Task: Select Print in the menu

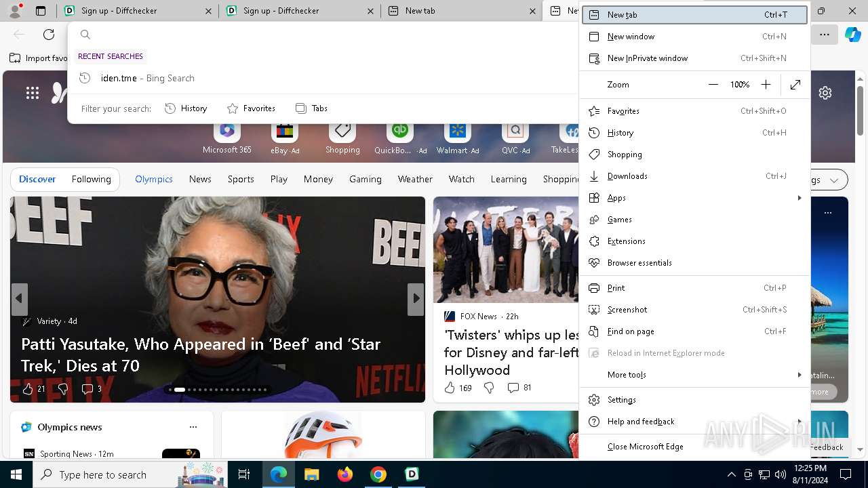Action: [x=695, y=288]
